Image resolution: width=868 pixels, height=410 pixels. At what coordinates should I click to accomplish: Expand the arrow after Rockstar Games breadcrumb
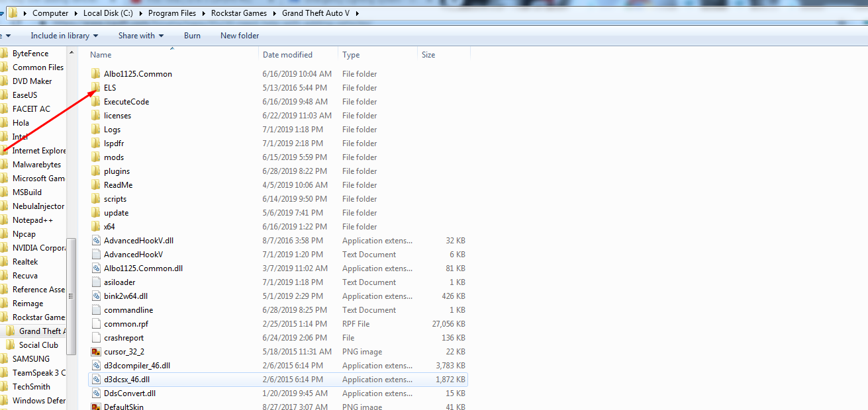[x=275, y=13]
